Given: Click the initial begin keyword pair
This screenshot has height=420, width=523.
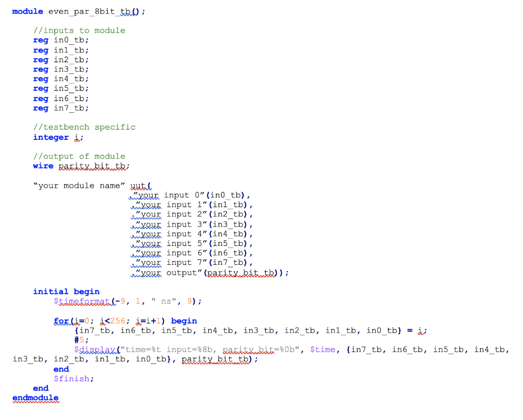Looking at the screenshot, I should tap(66, 291).
